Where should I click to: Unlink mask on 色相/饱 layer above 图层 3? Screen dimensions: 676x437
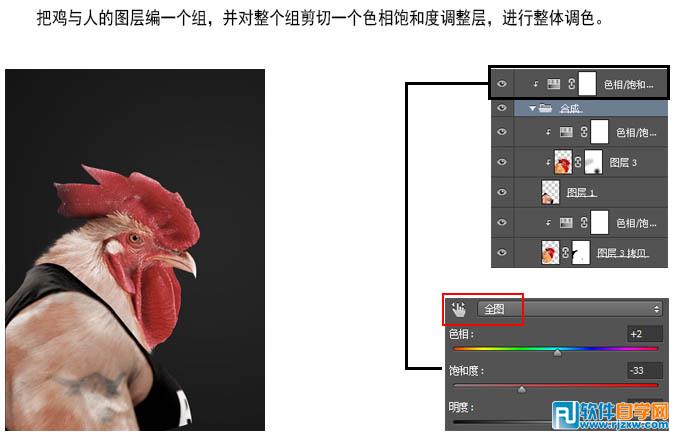584,132
